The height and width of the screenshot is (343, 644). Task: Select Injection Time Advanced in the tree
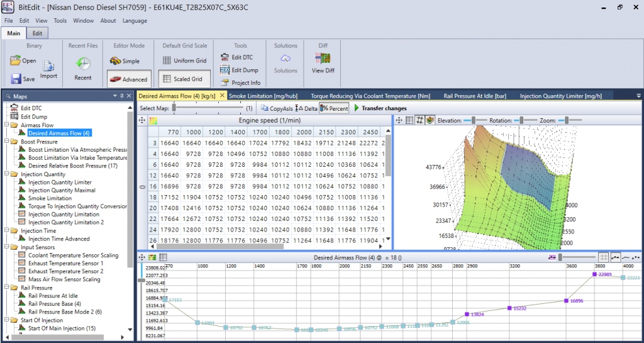(x=58, y=239)
